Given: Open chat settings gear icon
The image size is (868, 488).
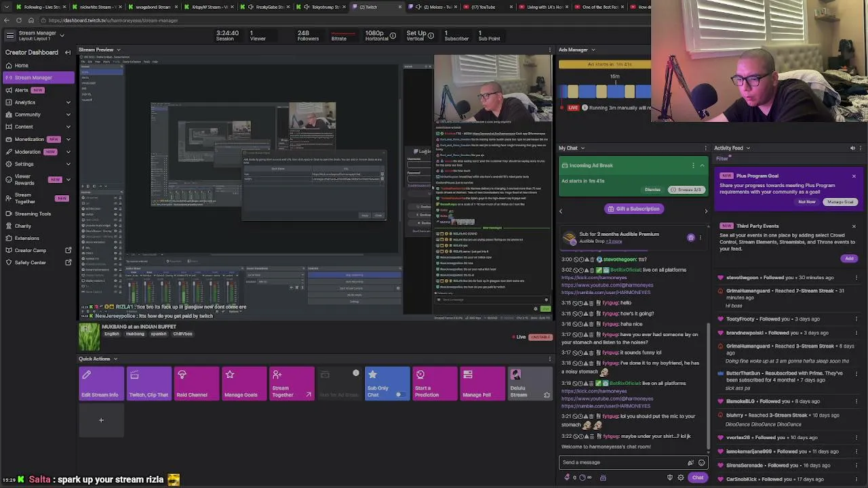Looking at the screenshot, I should [x=680, y=477].
